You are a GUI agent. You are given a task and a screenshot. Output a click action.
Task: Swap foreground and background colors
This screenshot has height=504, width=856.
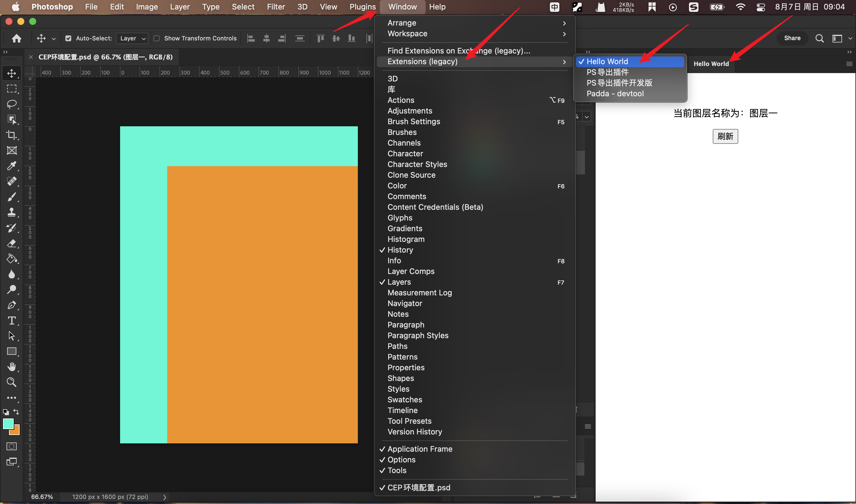[x=16, y=412]
